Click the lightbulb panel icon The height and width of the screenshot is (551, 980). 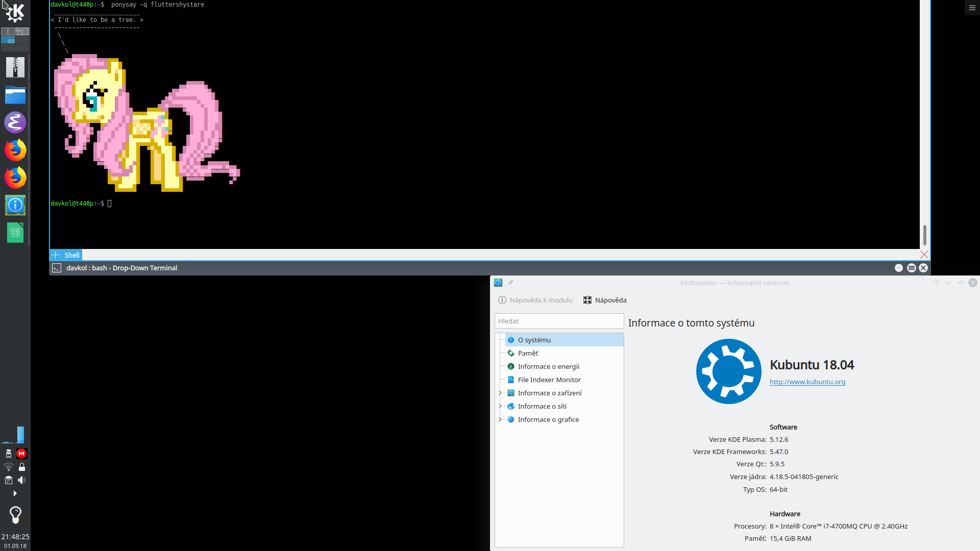[x=15, y=515]
